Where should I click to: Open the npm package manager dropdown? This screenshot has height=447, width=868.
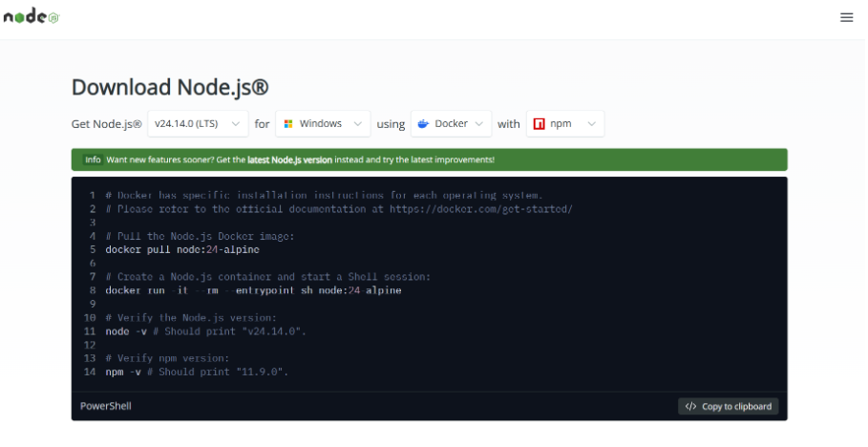point(565,123)
